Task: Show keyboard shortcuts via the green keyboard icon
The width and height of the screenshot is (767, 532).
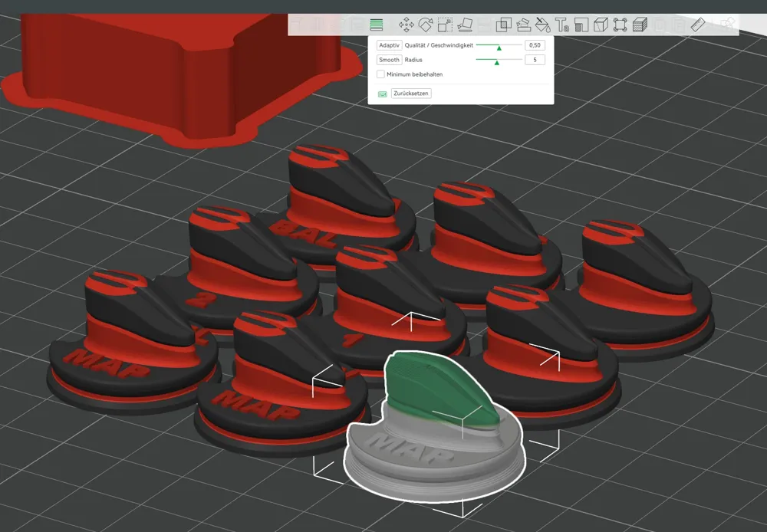Action: point(383,94)
